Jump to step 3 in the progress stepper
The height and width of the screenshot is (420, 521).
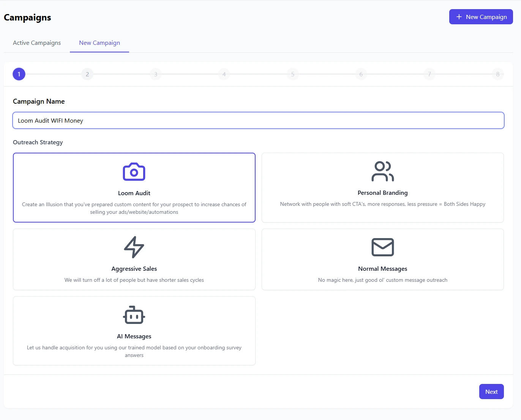(x=156, y=74)
